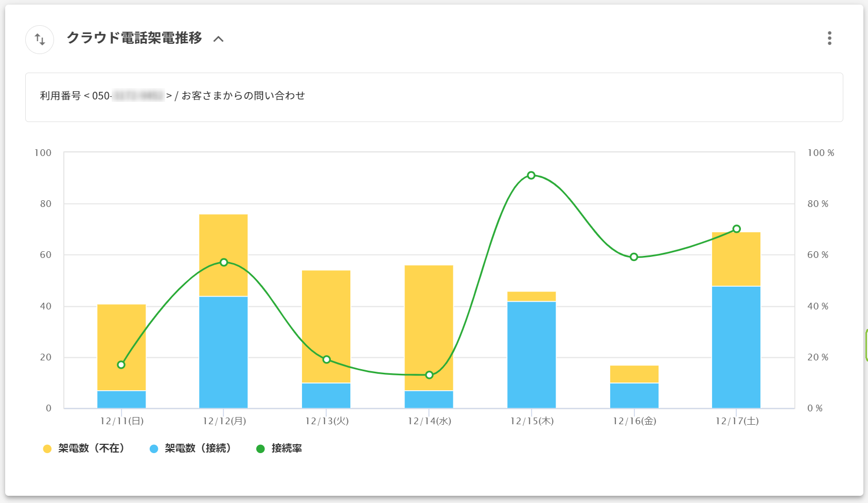Click the up-down arrows reorder icon
This screenshot has height=503, width=868.
click(40, 40)
